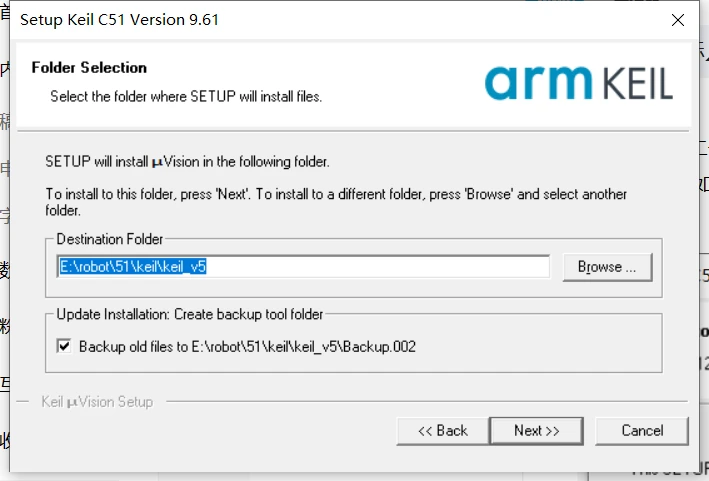This screenshot has height=481, width=709.
Task: Go back with the << Back button
Action: tap(443, 430)
